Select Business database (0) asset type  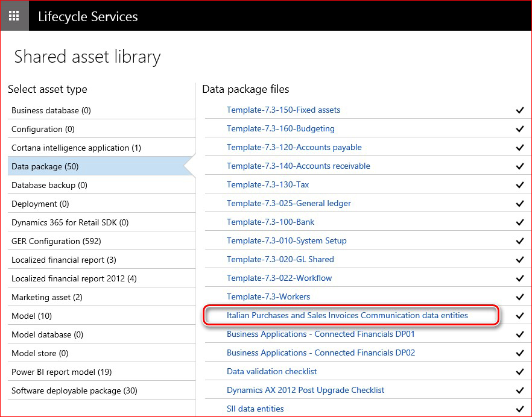(x=101, y=110)
